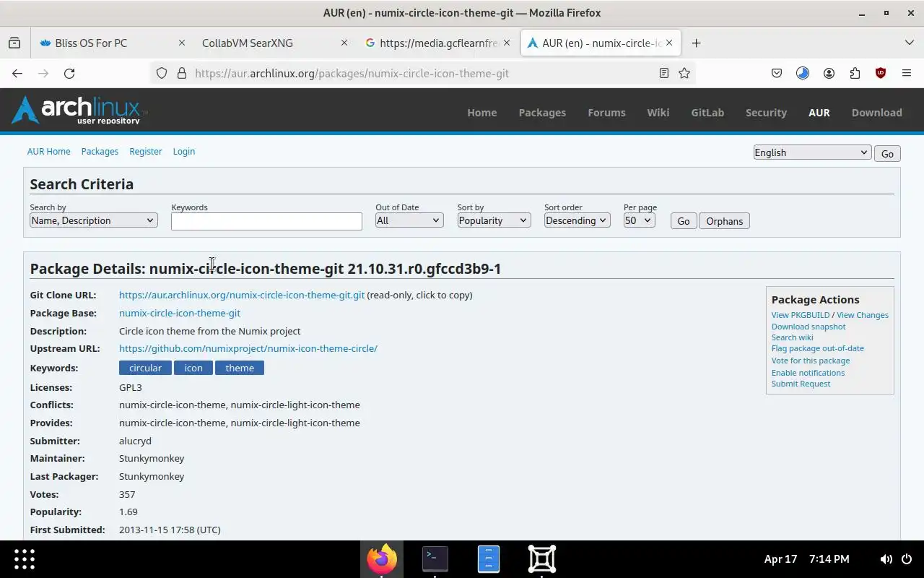The height and width of the screenshot is (578, 924).
Task: Open the AUR Home link
Action: coord(48,151)
